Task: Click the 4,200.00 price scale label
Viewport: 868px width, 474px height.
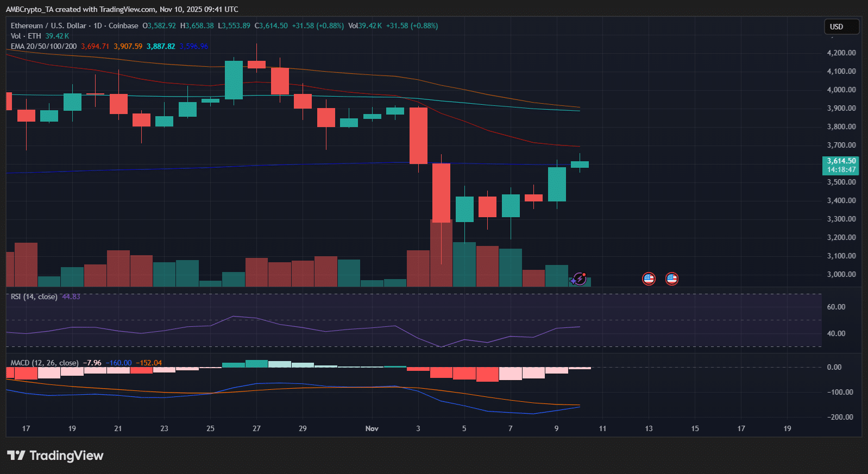Action: 841,53
